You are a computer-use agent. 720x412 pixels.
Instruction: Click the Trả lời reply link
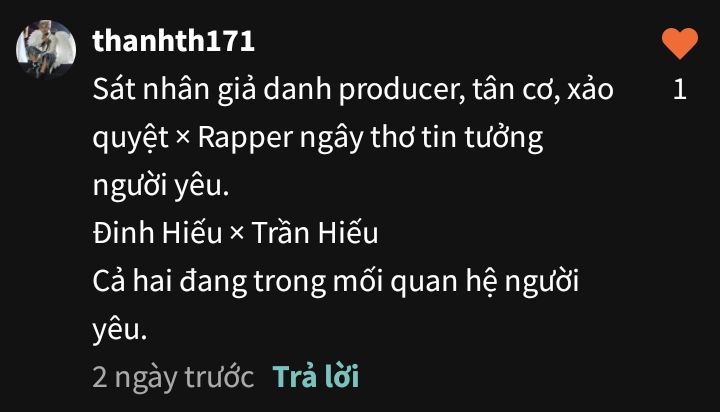coord(315,377)
